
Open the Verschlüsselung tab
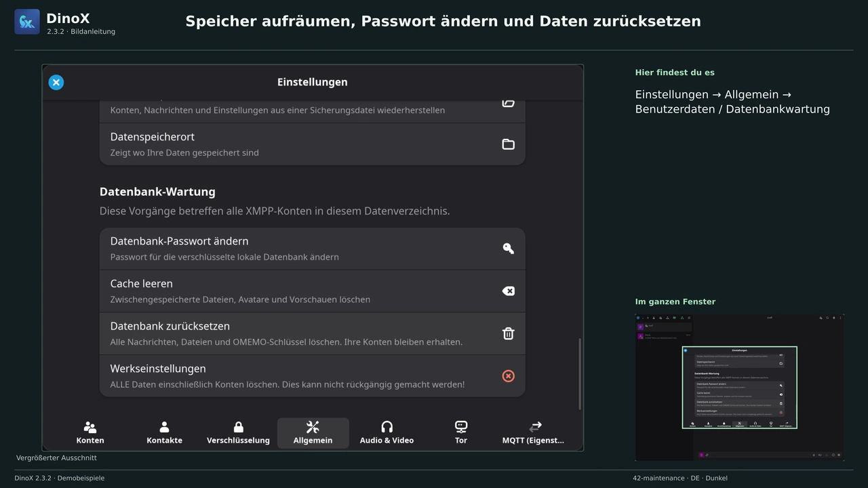238,433
